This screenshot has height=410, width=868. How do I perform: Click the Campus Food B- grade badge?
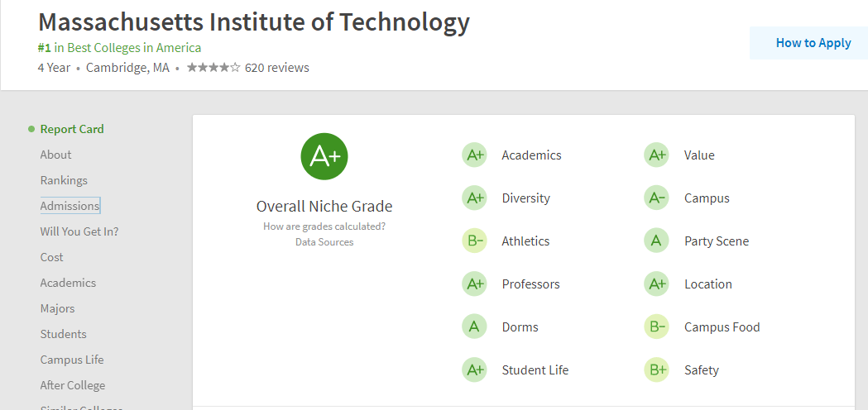(x=656, y=327)
